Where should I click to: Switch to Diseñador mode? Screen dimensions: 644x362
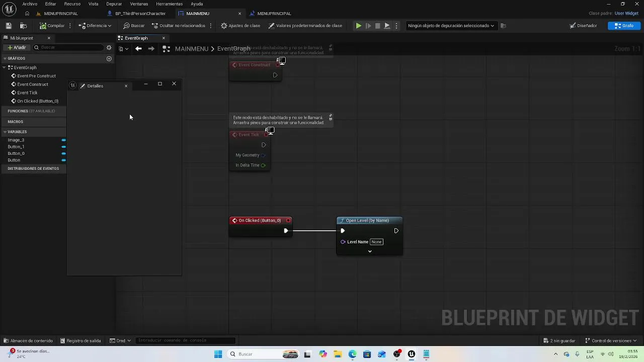click(583, 26)
